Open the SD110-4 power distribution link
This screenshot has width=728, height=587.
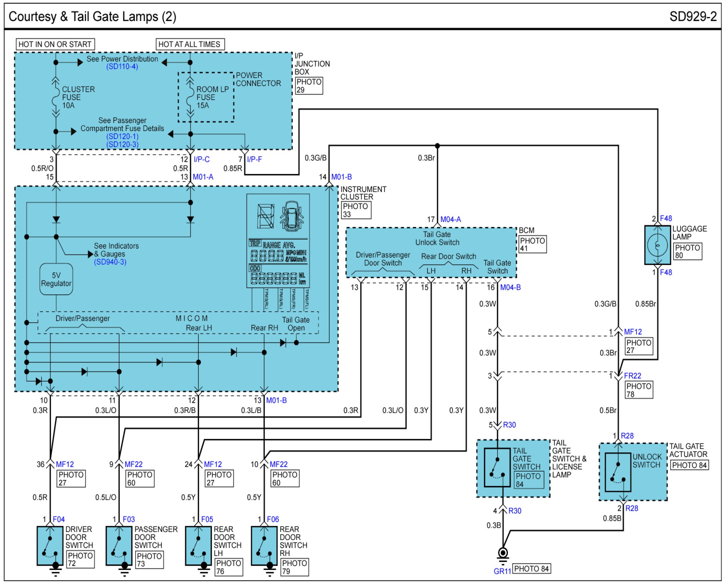click(x=122, y=67)
